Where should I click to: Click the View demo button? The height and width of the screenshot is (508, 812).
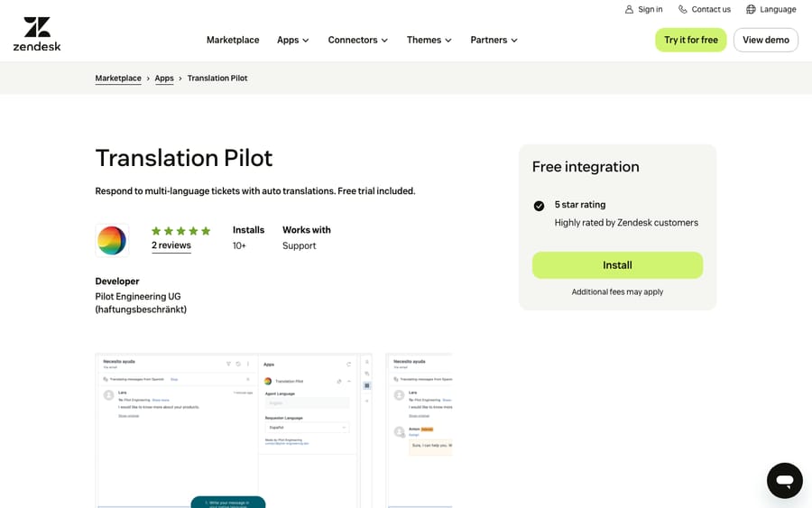(766, 40)
